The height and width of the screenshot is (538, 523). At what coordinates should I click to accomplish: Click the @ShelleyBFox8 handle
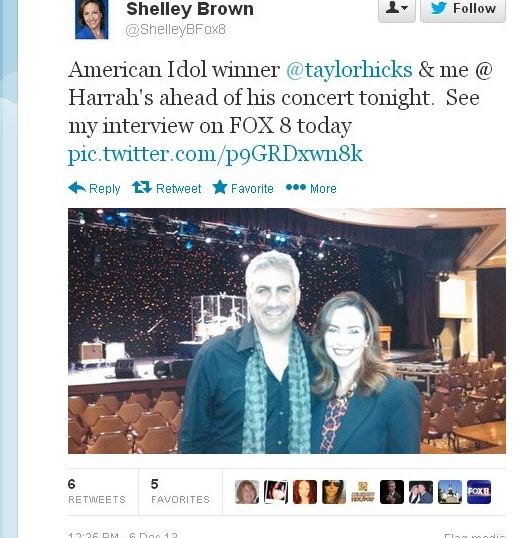[176, 30]
